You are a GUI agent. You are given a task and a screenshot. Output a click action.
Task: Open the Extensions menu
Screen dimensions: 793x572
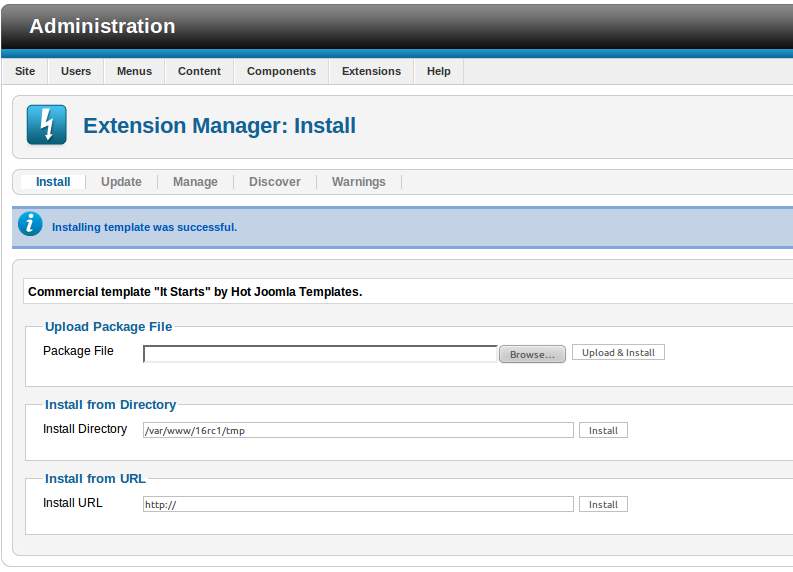coord(371,71)
